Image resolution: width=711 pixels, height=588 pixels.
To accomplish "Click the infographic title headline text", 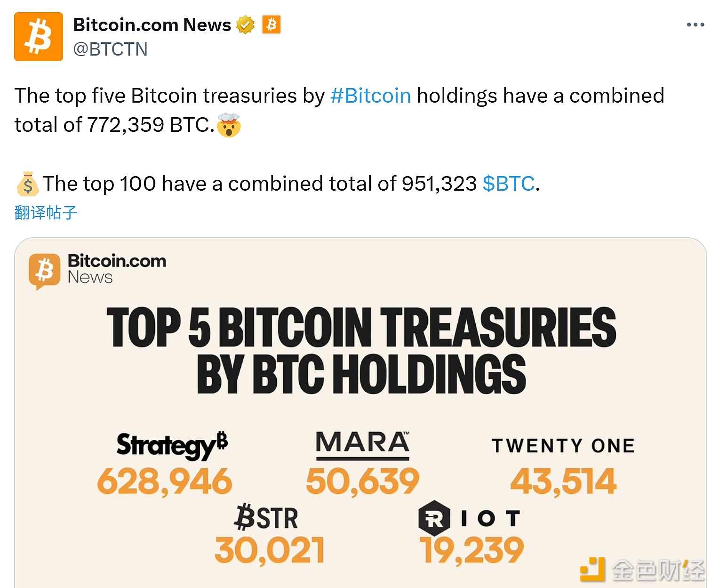I will [x=361, y=350].
